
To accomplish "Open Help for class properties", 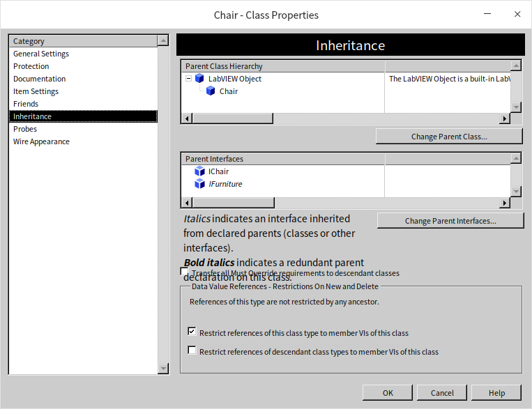I will pos(496,393).
